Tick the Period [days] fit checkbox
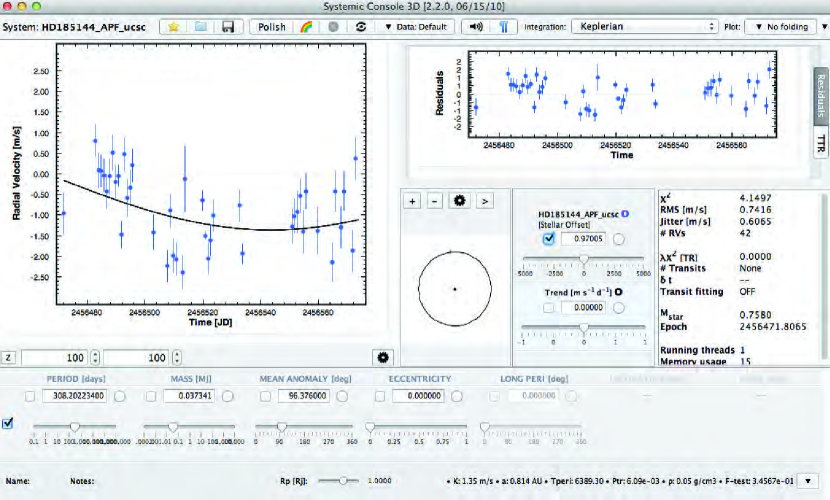The width and height of the screenshot is (830, 500). tap(31, 396)
